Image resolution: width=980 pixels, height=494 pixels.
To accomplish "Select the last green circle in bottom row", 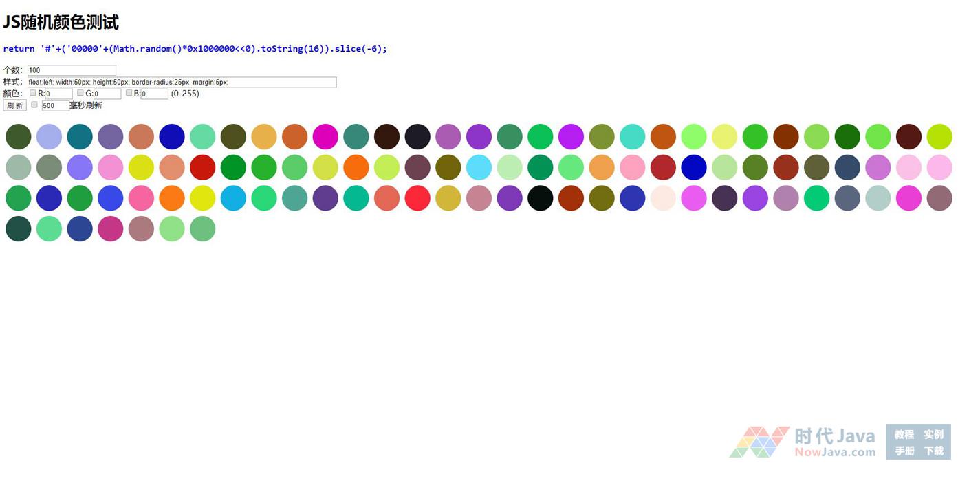I will coord(202,228).
